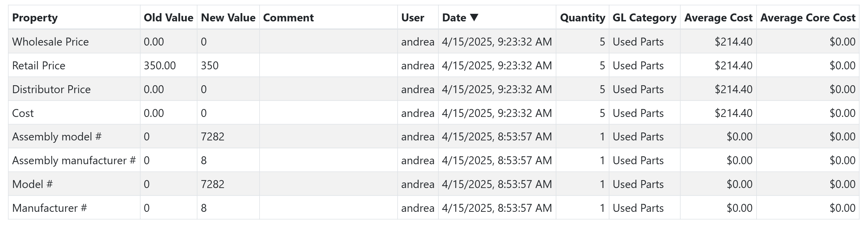
Task: Click the Wholesale Price row's $214.40 cell
Action: point(733,42)
